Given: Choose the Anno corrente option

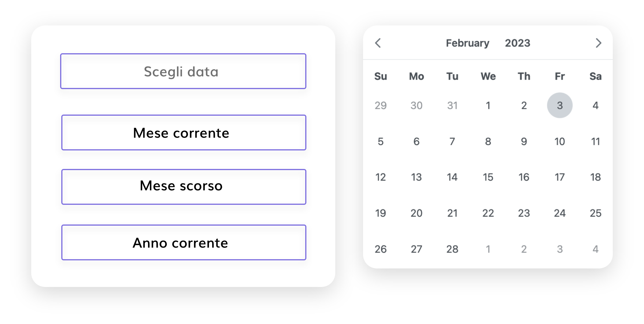Looking at the screenshot, I should pos(184,242).
